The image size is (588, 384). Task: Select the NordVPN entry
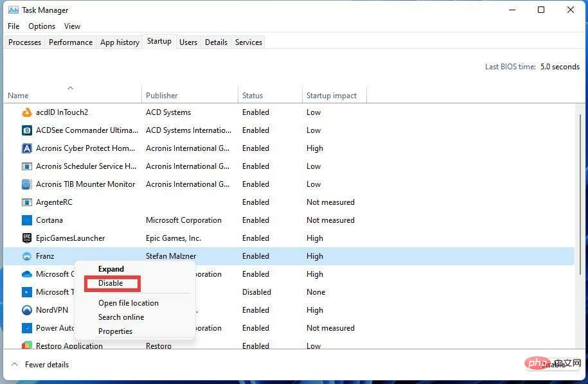pyautogui.click(x=52, y=310)
